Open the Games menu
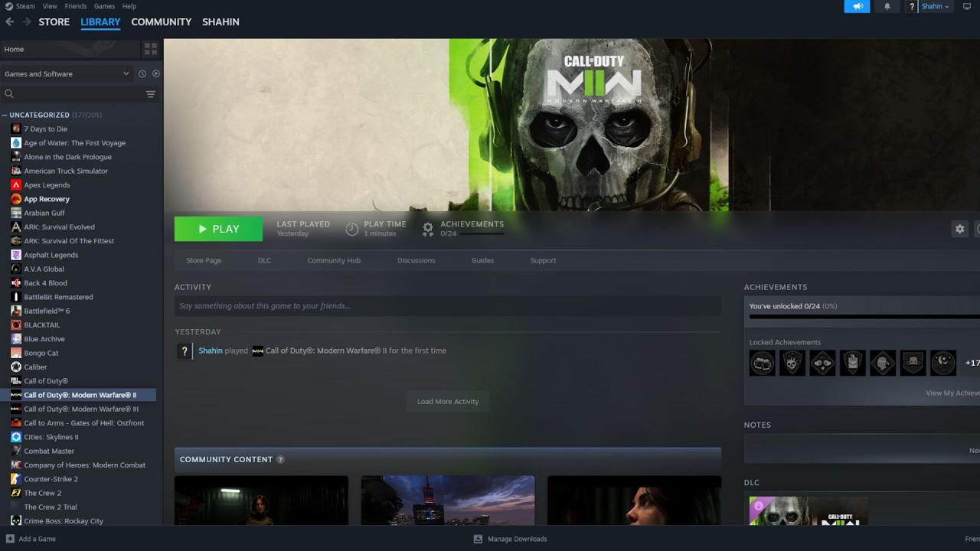 pyautogui.click(x=104, y=6)
